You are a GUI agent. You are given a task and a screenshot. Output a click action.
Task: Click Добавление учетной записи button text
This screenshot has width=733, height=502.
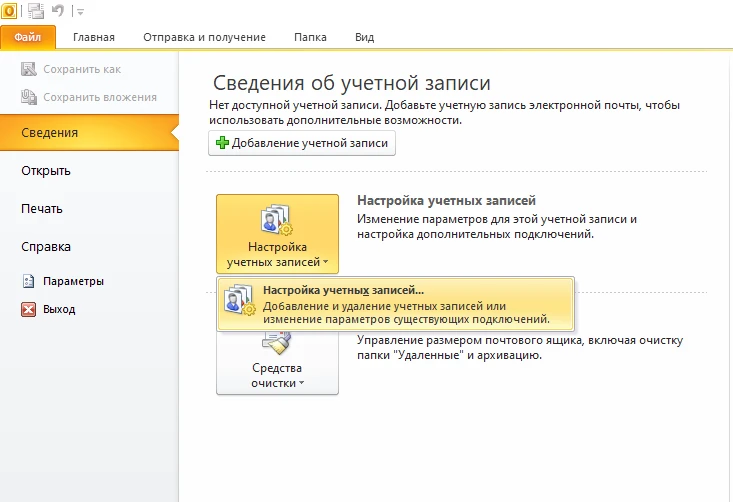310,143
